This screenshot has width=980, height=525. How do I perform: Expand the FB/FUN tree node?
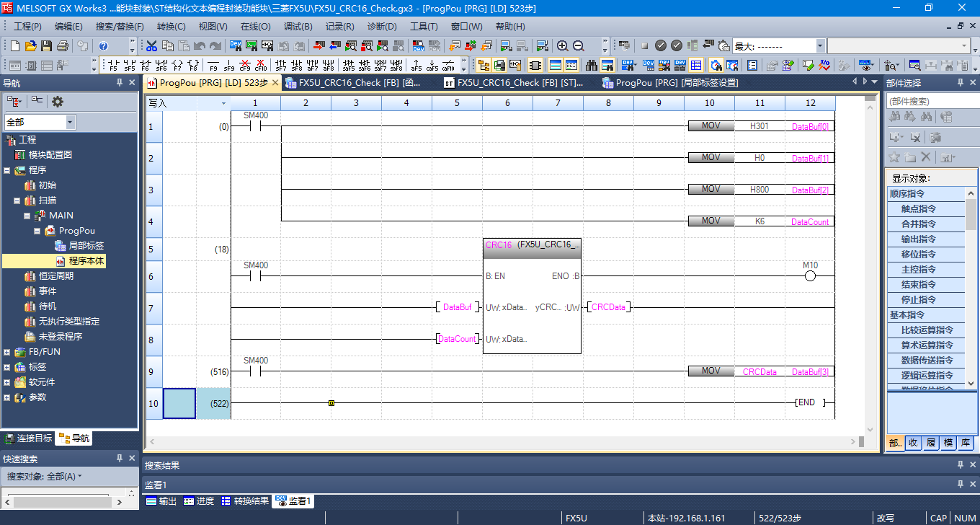point(7,352)
